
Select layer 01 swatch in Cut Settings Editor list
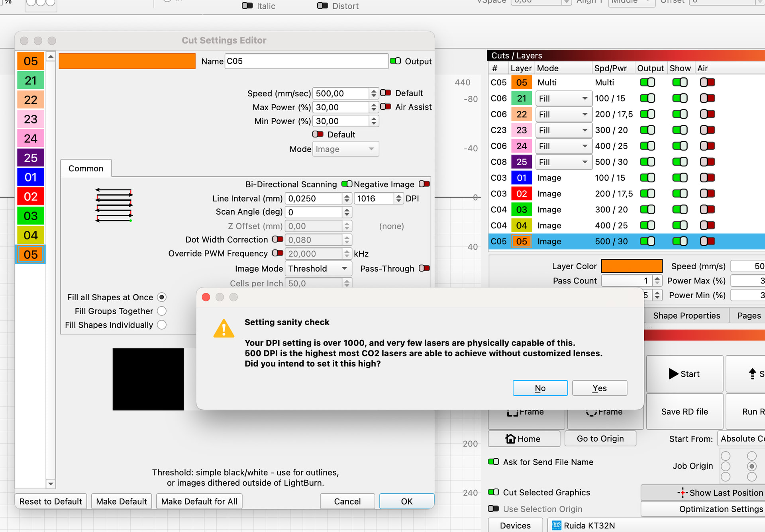(x=31, y=177)
